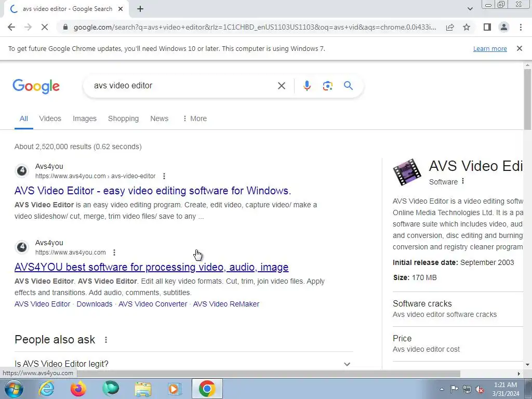Launch Firefox from taskbar
The image size is (532, 399).
pos(78,389)
